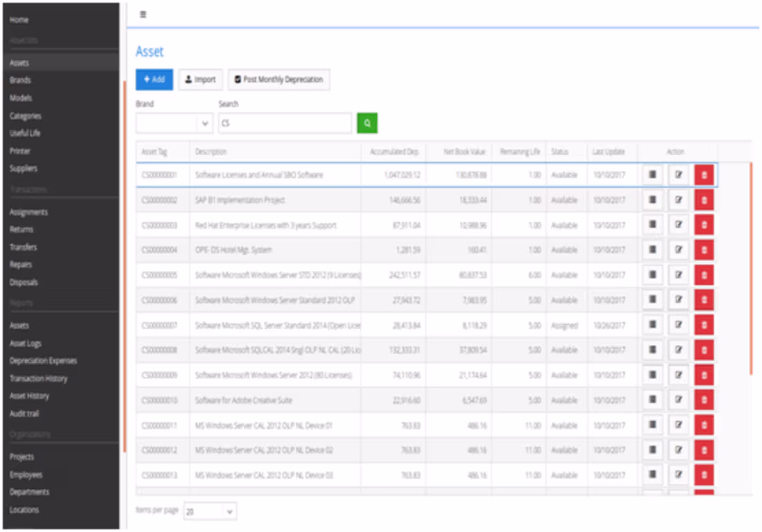Edit asset CS00000002 with the pencil icon
Screen dimensions: 762x532
tap(678, 199)
